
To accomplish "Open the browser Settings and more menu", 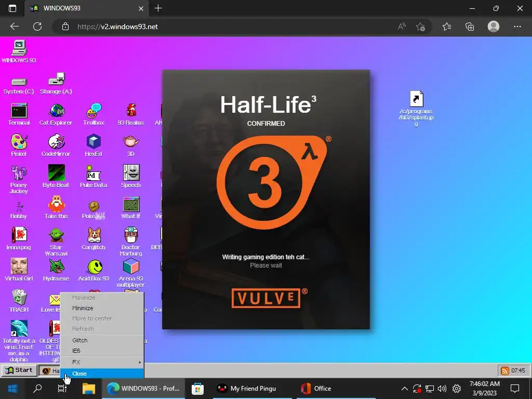I will pyautogui.click(x=517, y=26).
